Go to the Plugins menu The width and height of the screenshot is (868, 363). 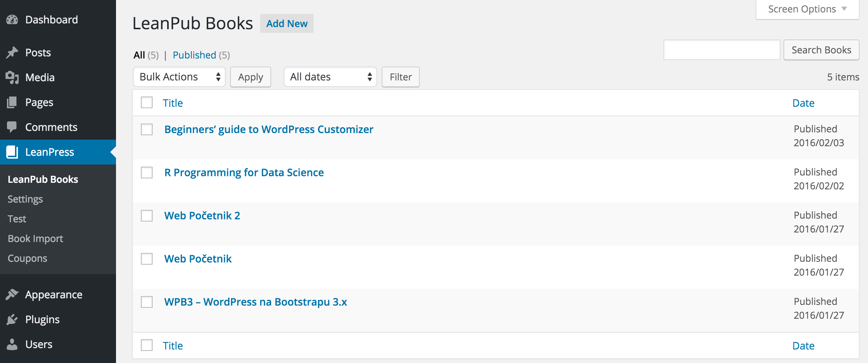click(58, 319)
